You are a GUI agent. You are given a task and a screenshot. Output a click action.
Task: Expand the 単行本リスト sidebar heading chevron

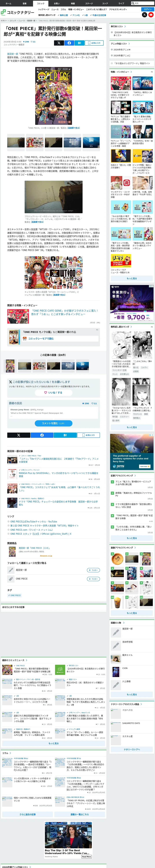[x=125, y=26]
